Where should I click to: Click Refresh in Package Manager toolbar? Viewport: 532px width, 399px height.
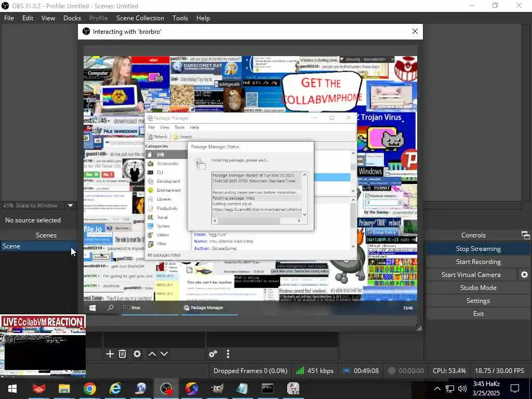pyautogui.click(x=157, y=137)
